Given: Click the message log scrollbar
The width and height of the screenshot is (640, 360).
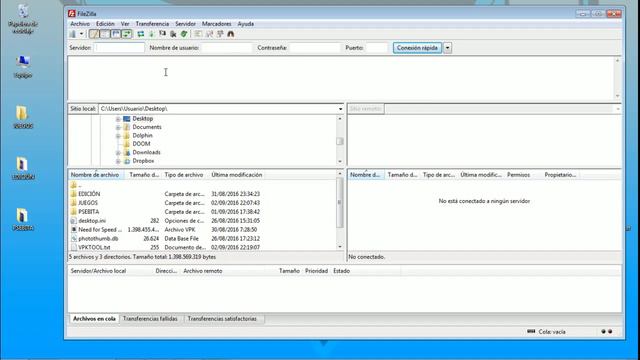Looking at the screenshot, I should click(617, 78).
